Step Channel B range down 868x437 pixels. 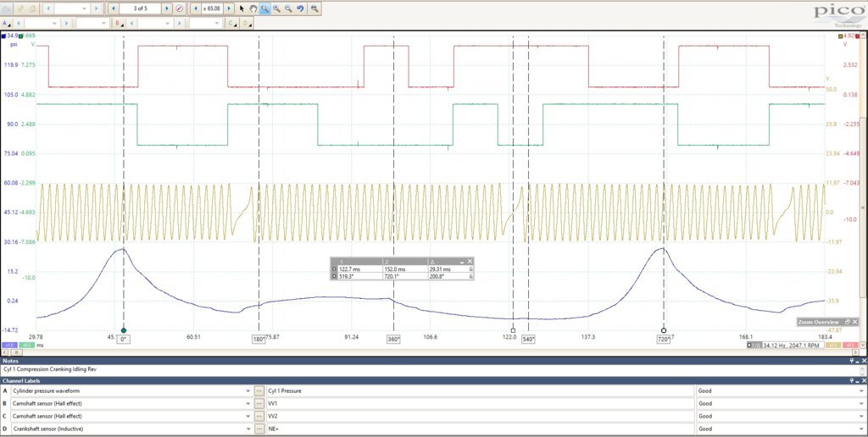[131, 24]
